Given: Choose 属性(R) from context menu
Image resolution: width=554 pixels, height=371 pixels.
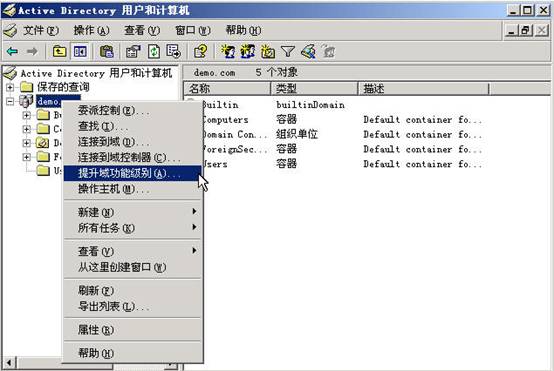Looking at the screenshot, I should point(132,330).
